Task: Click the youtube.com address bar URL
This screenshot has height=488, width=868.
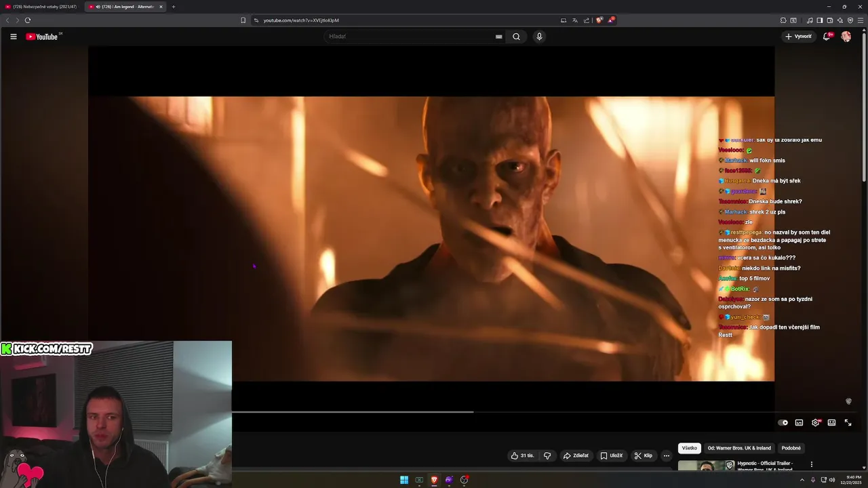Action: (x=301, y=20)
